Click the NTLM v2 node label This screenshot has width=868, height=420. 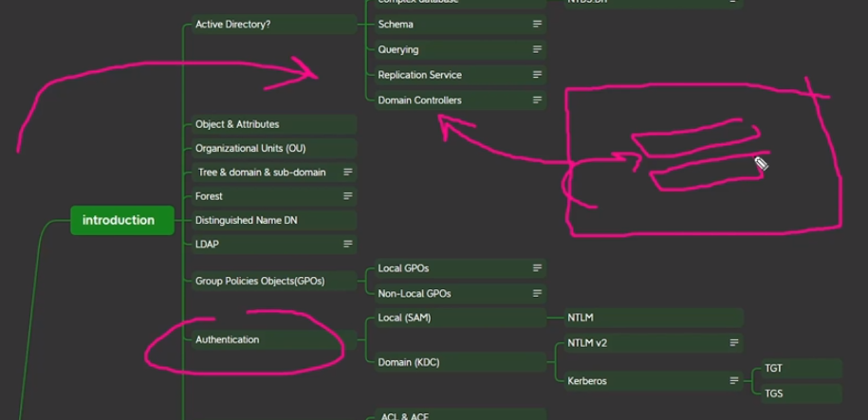587,343
